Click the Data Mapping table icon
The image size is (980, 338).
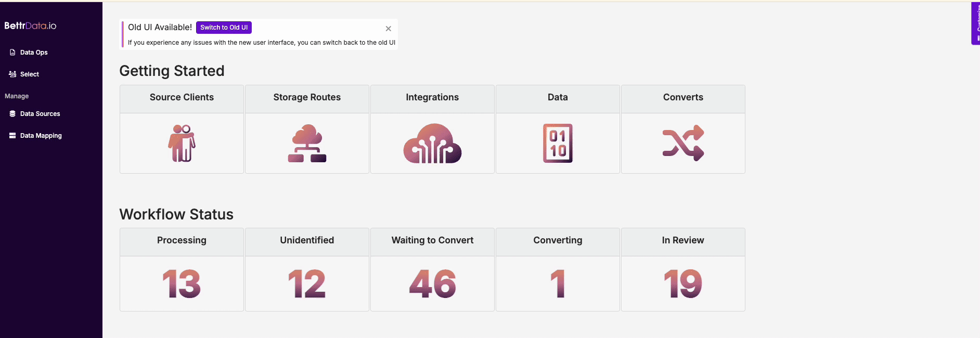(x=12, y=136)
